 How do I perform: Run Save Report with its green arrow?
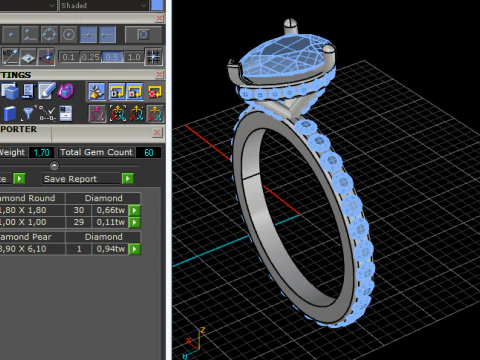(128, 179)
